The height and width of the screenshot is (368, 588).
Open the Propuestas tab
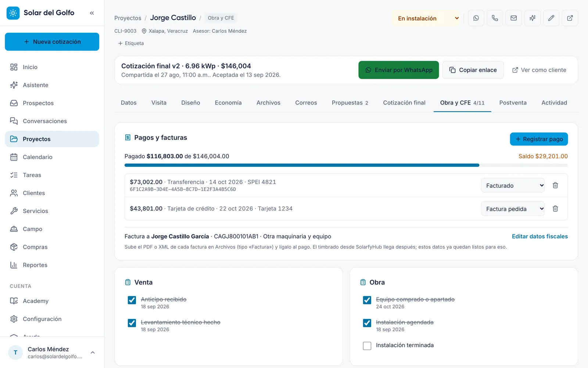point(350,103)
